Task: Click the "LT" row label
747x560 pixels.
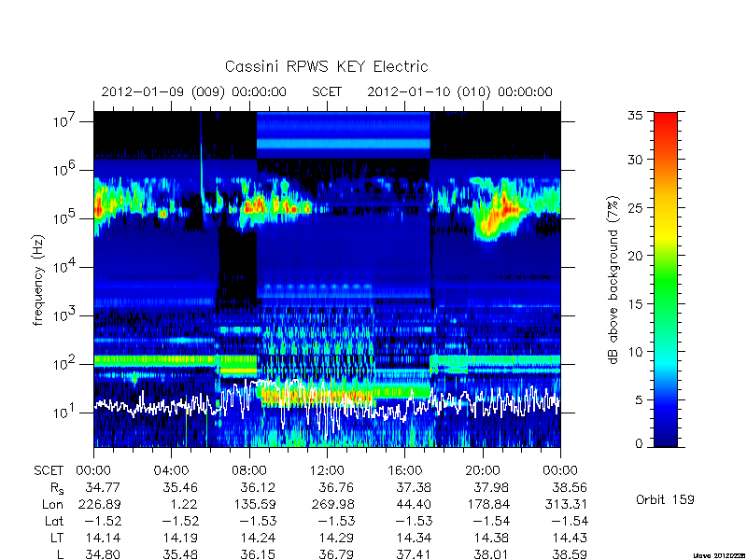Action: coord(57,538)
